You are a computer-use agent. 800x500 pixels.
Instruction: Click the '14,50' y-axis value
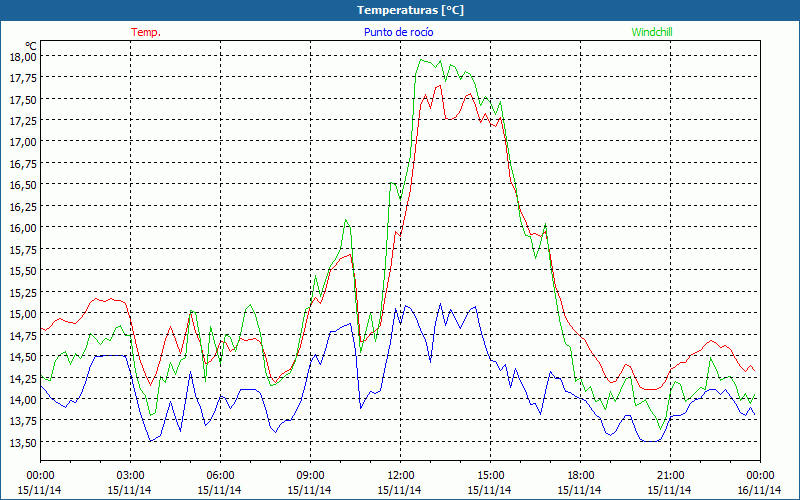pos(23,357)
